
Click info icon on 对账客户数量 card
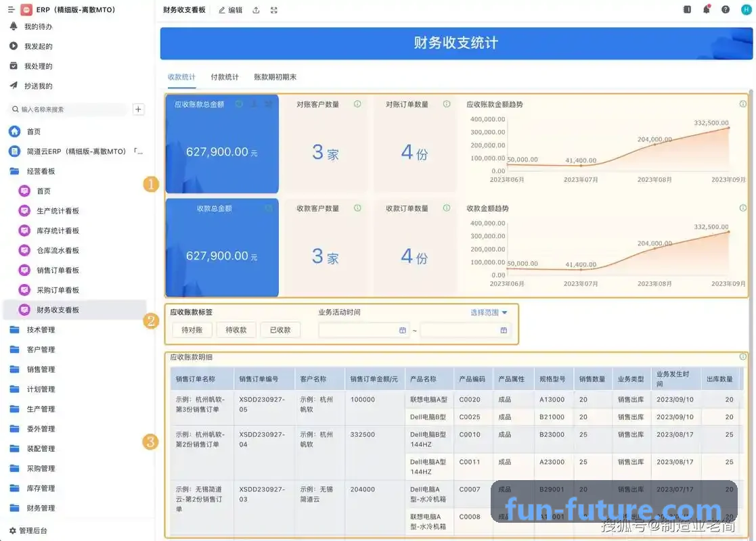click(357, 104)
